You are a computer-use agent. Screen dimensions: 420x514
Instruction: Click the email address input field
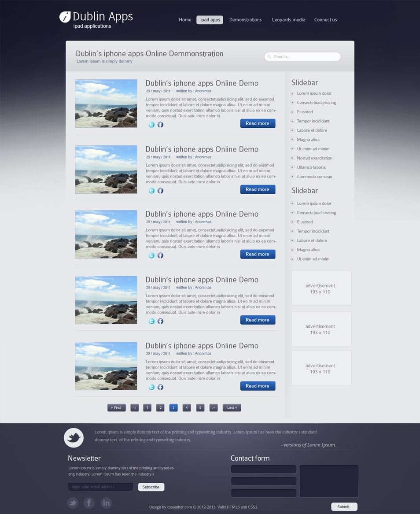pos(100,487)
